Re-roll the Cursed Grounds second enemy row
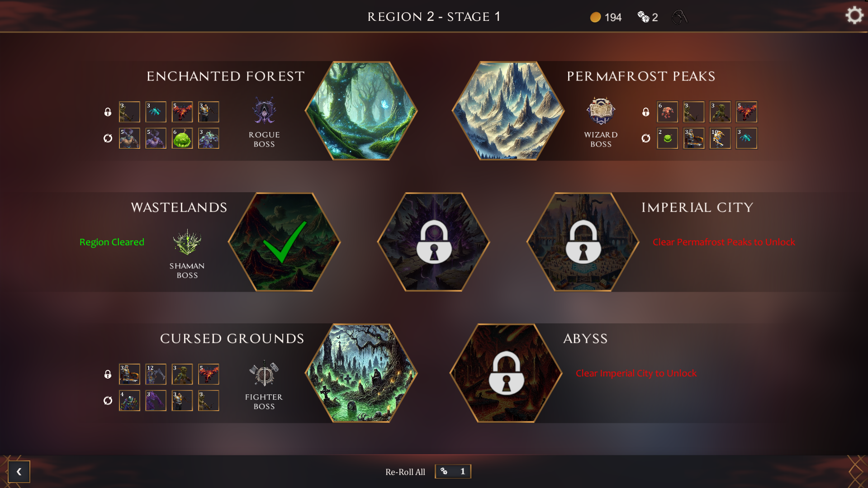 [108, 401]
